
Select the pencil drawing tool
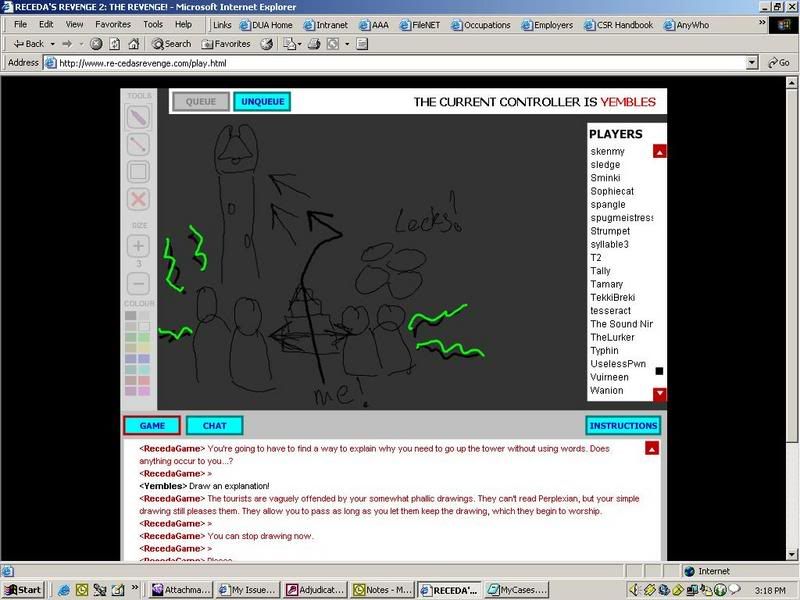[138, 117]
